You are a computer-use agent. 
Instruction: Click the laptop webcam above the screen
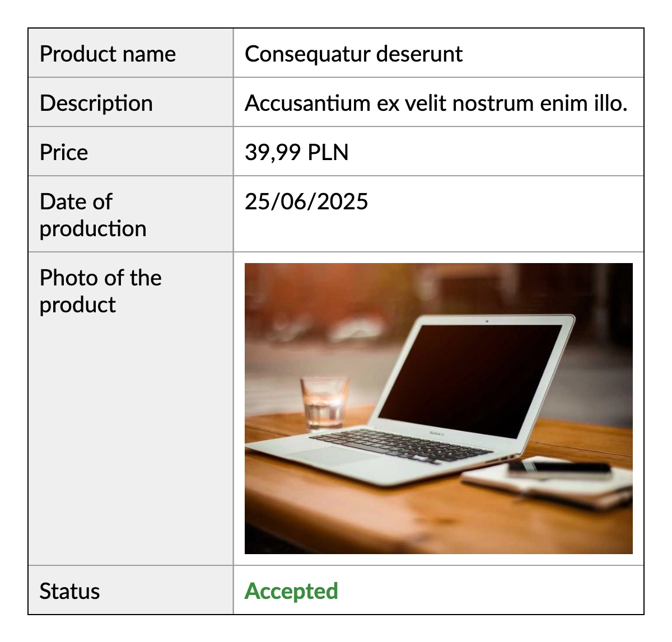tap(487, 322)
